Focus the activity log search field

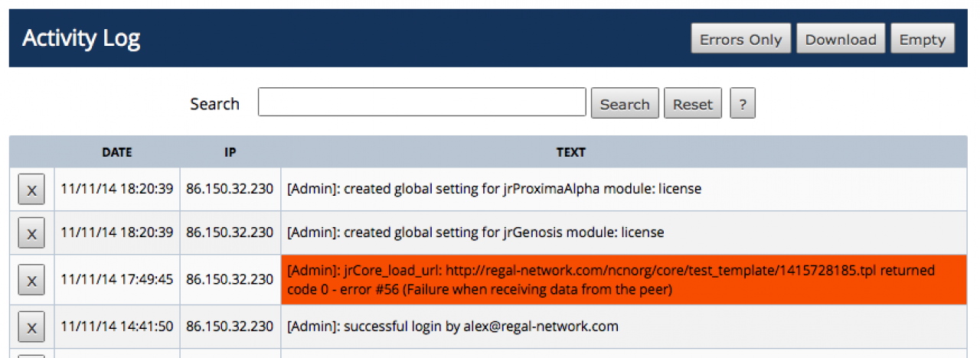coord(422,103)
